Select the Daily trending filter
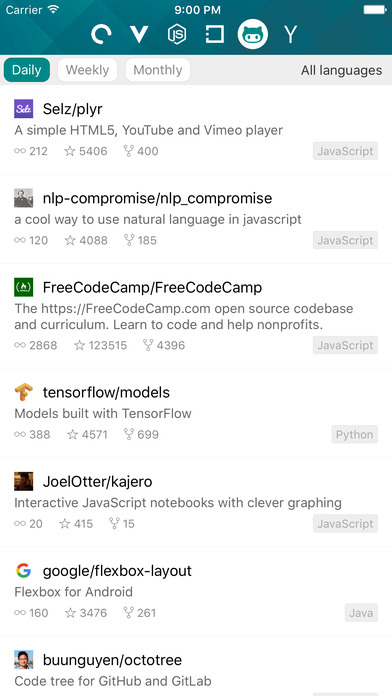The image size is (392, 696). 27,70
